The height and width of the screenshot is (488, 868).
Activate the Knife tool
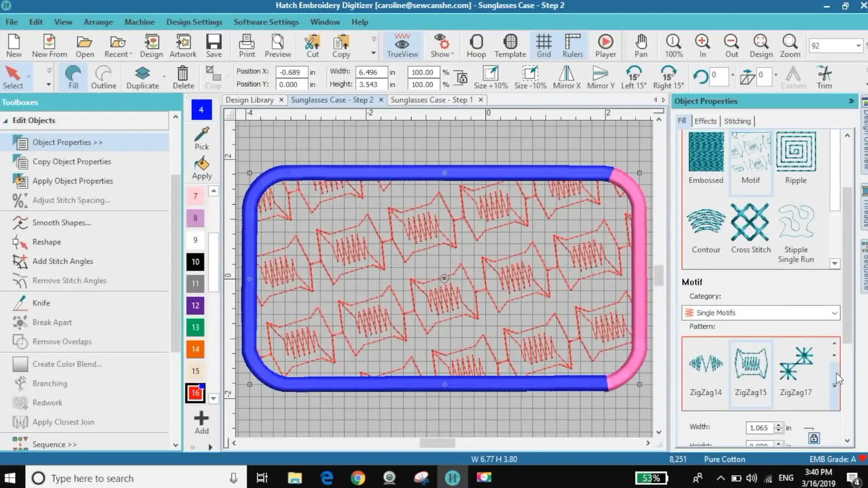[41, 303]
